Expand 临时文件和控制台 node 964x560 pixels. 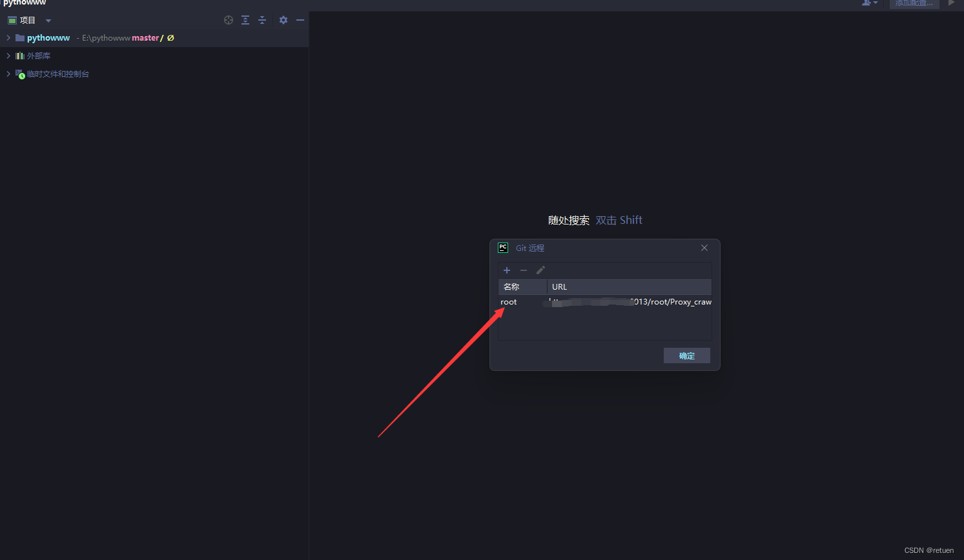[8, 74]
